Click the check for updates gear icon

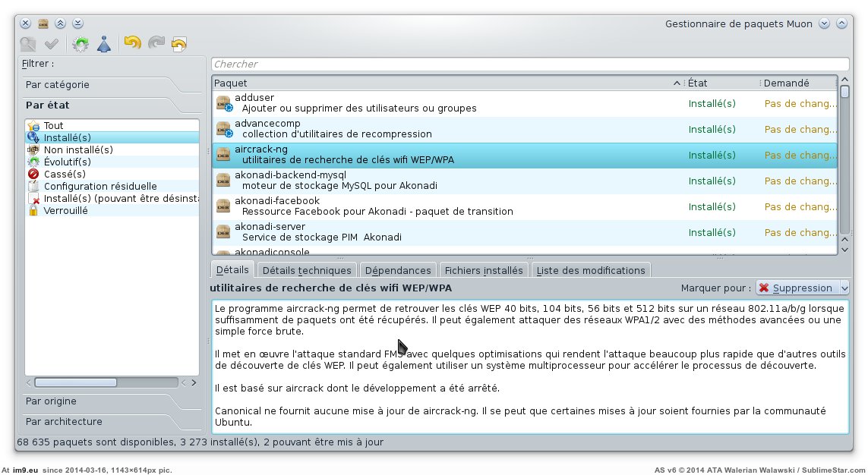point(80,44)
